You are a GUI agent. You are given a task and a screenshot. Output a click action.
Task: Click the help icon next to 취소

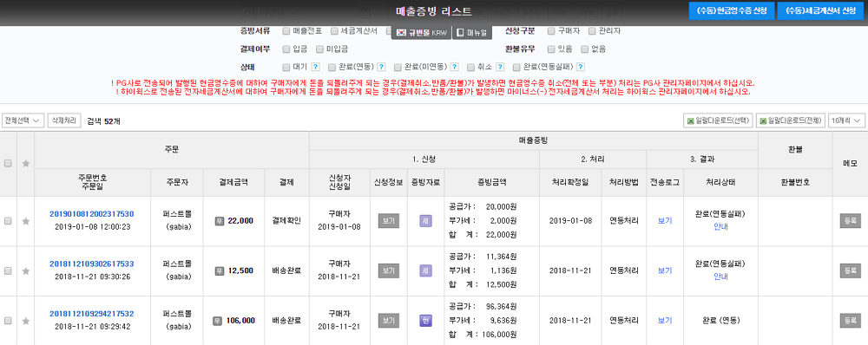[500, 68]
